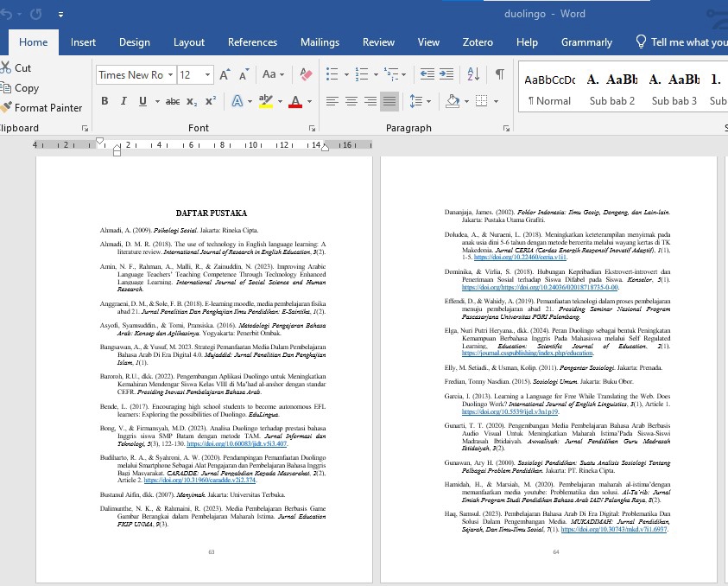This screenshot has height=586, width=728.
Task: Toggle Italic formatting
Action: [123, 101]
